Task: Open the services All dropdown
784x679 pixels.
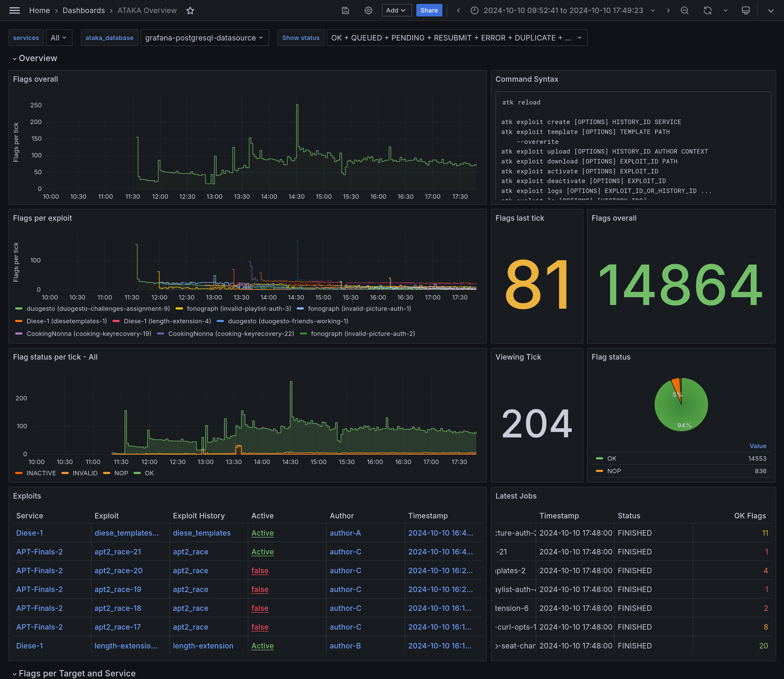Action: pos(59,38)
